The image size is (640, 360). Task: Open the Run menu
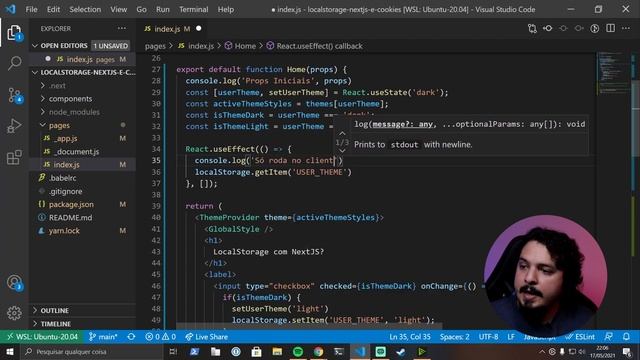[163, 9]
